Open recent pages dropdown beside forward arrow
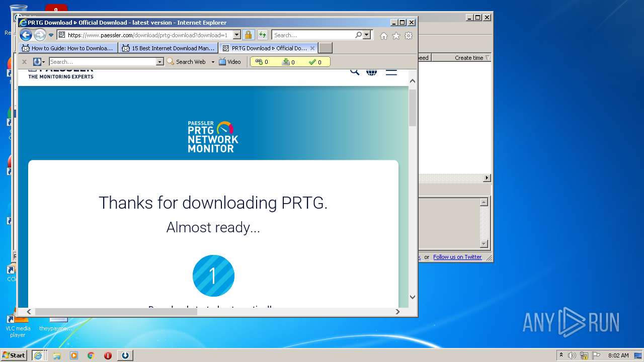 point(51,35)
